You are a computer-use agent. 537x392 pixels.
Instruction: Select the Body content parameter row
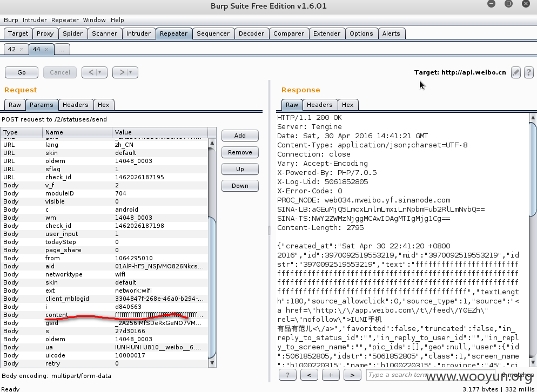coord(104,315)
